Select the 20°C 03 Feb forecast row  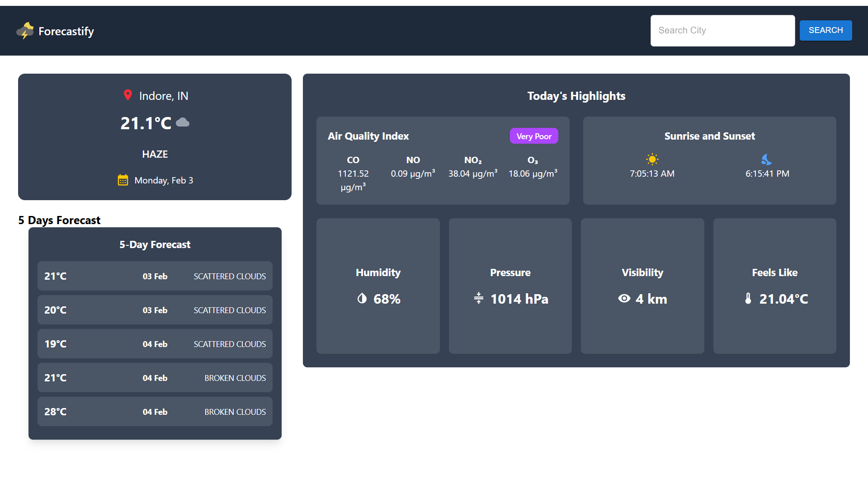click(x=155, y=310)
